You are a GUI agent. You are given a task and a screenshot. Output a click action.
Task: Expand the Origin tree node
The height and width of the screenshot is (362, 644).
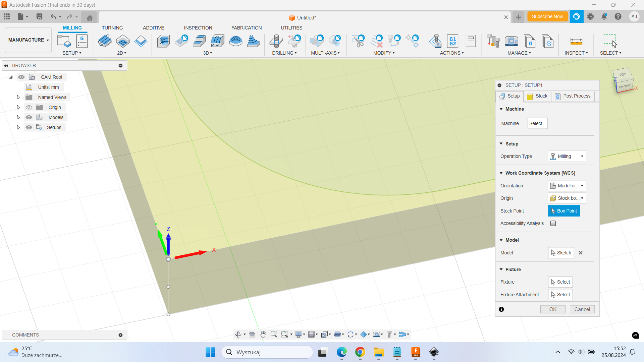[x=18, y=107]
